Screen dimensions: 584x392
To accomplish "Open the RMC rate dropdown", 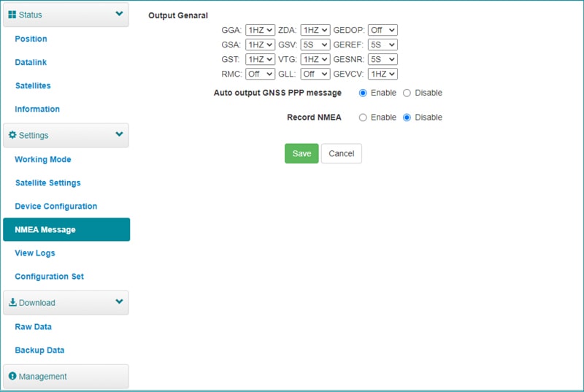I will [260, 74].
